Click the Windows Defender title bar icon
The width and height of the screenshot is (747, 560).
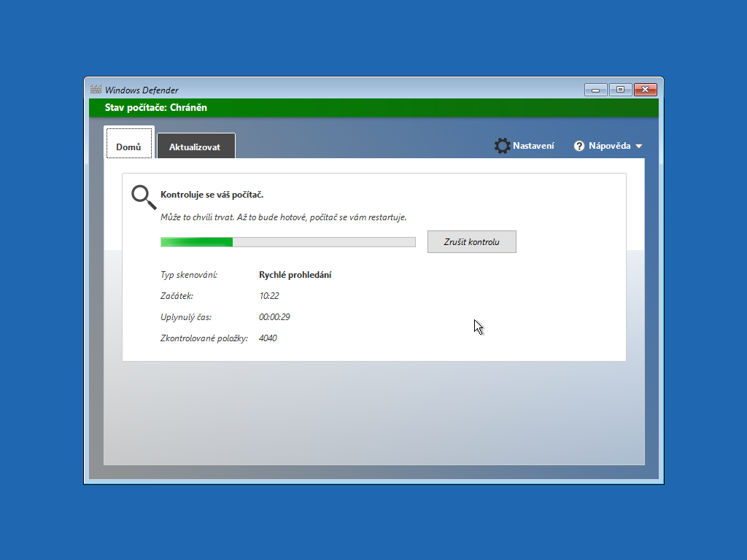pos(96,89)
